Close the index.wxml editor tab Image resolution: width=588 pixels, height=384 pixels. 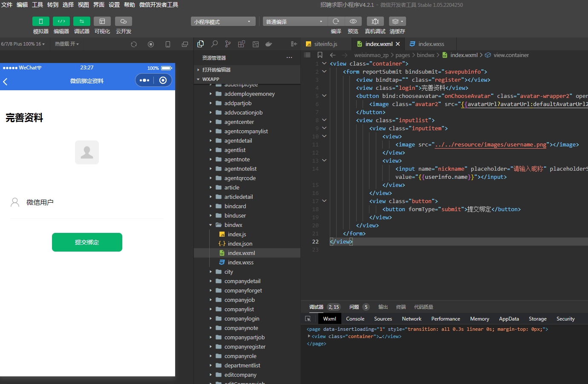398,44
